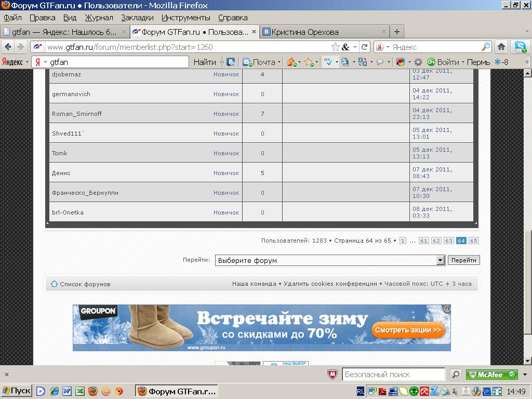Image resolution: width=532 pixels, height=399 pixels.
Task: Open the Список форумов link
Action: point(85,284)
